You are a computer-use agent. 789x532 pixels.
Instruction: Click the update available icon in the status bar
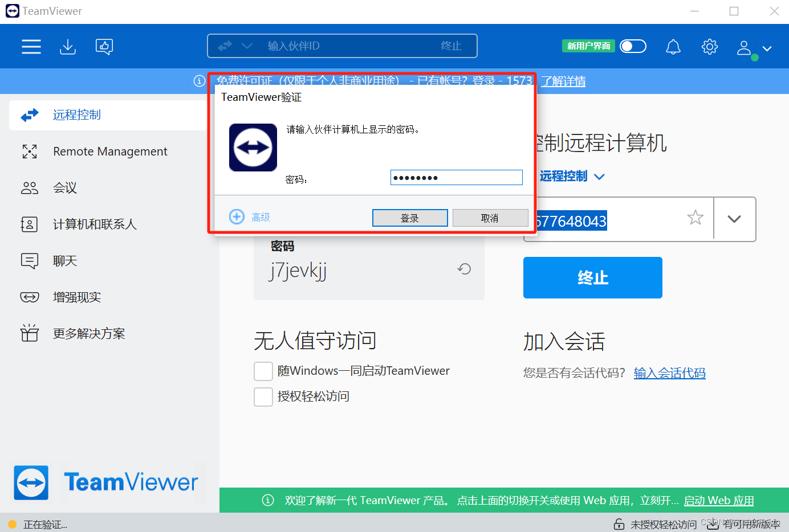[x=713, y=524]
